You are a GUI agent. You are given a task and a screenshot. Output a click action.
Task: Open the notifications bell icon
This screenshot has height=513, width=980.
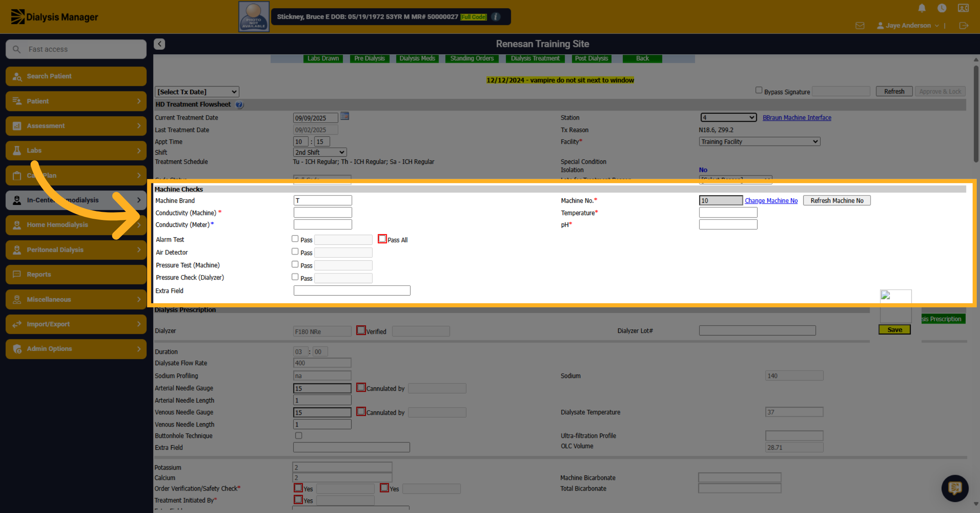click(922, 8)
